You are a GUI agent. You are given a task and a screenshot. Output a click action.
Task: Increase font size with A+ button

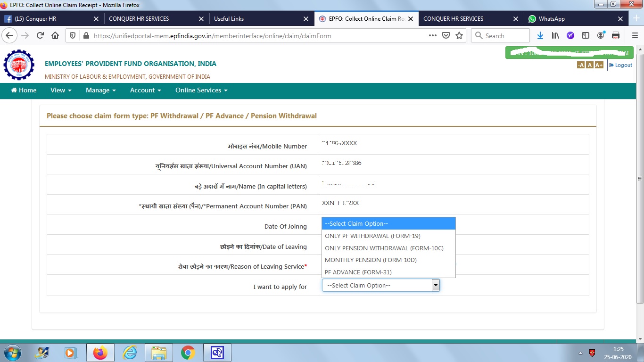(599, 65)
